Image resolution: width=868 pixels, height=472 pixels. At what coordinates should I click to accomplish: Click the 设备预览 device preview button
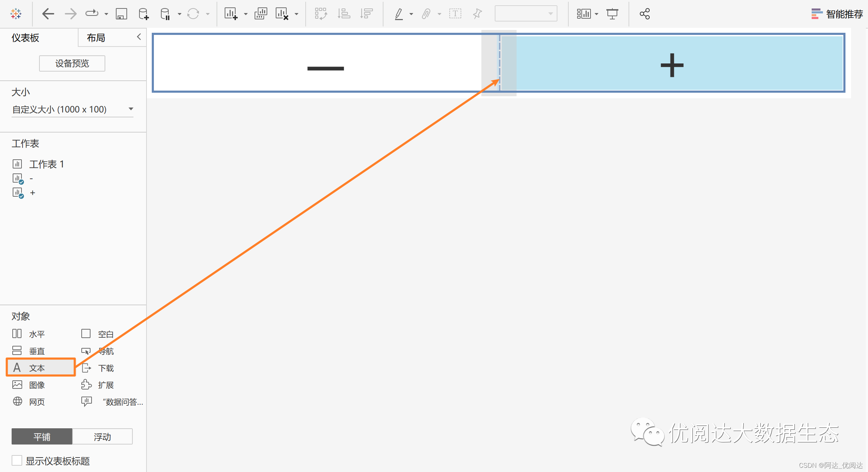pos(72,63)
